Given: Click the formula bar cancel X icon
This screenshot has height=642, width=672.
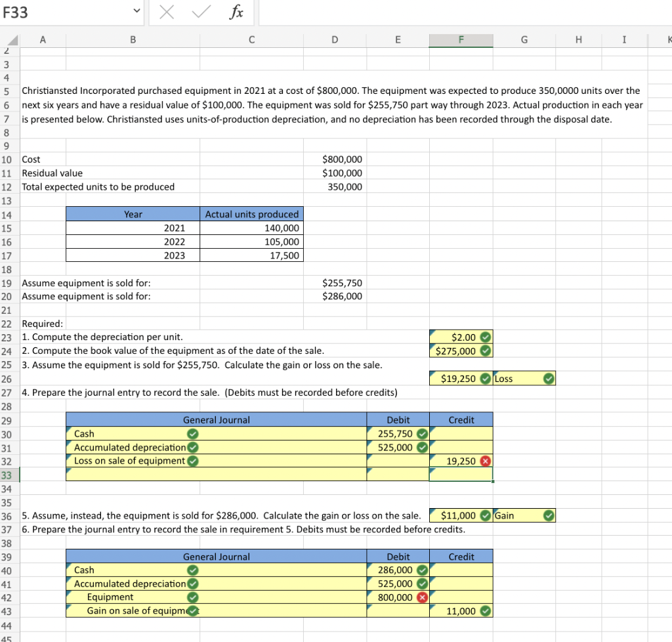Looking at the screenshot, I should coord(167,12).
